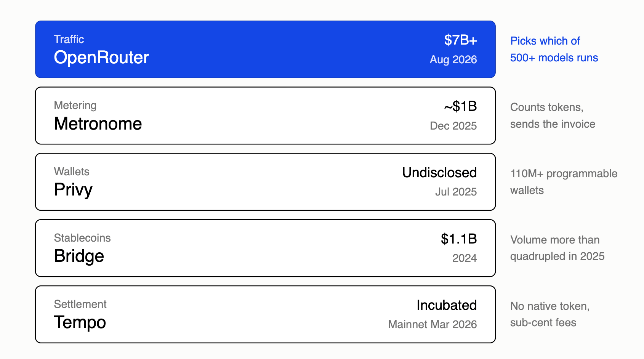
Task: Click the Mainnet Mar 2026 text
Action: [x=433, y=324]
